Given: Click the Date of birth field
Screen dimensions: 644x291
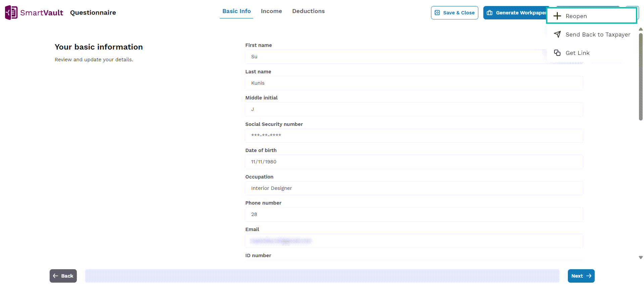Looking at the screenshot, I should point(414,162).
